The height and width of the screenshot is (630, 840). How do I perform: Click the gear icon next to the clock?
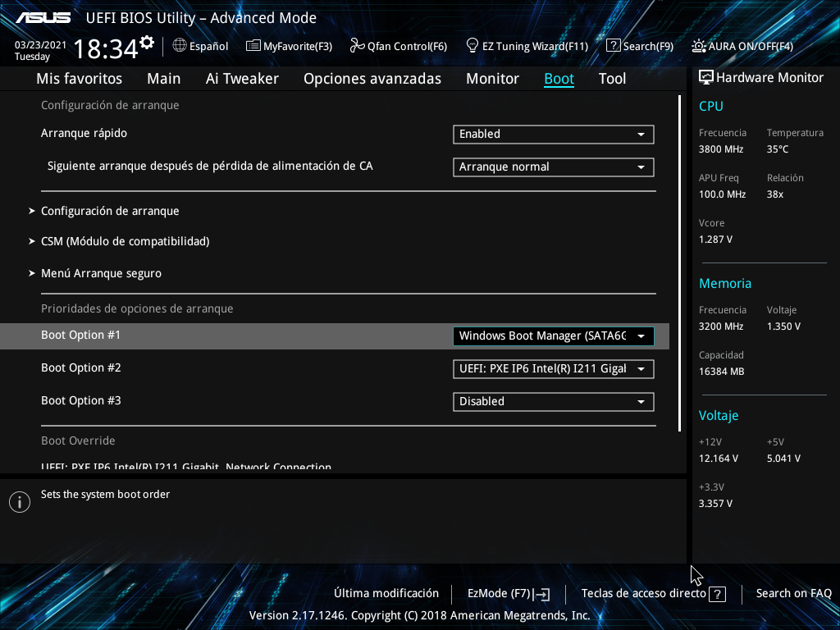tap(147, 43)
